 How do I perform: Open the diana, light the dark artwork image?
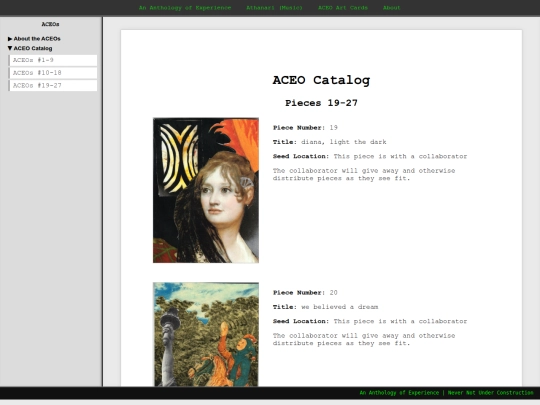click(x=206, y=190)
